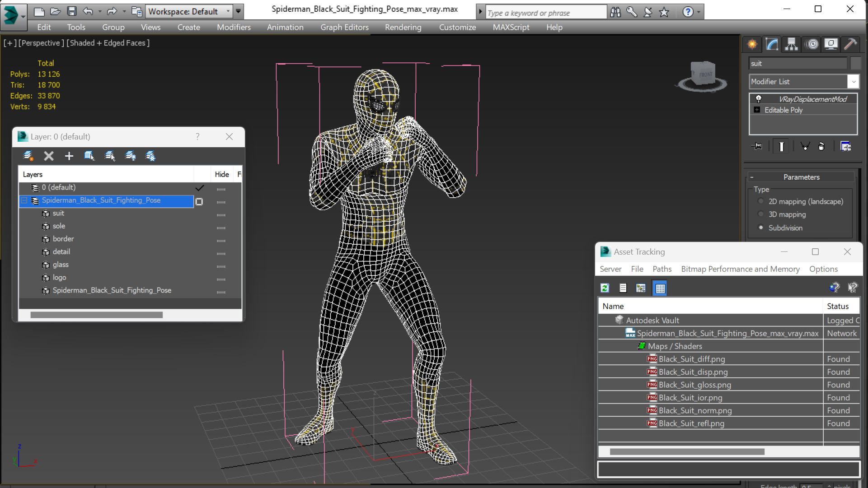Image resolution: width=868 pixels, height=488 pixels.
Task: Toggle VRayDisplacementMod lightbulb on/off
Action: (759, 99)
